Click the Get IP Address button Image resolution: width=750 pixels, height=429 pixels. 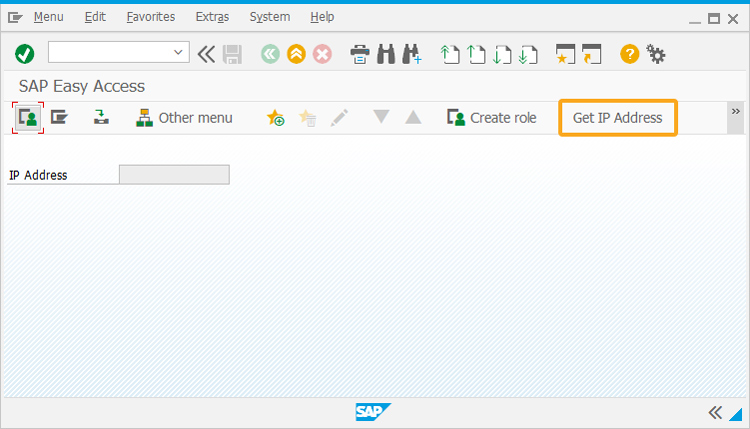(618, 118)
